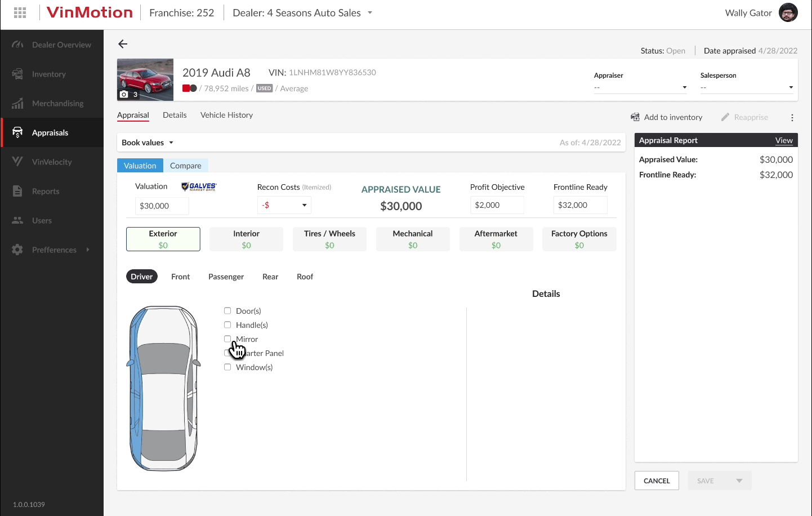Open the VinVelocity sidebar icon
The width and height of the screenshot is (812, 516).
(17, 162)
